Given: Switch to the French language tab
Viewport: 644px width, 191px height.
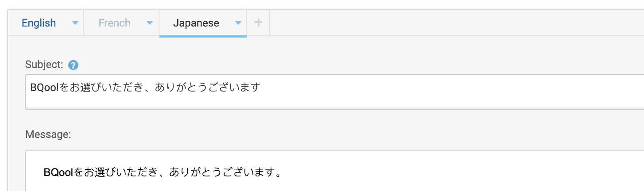Looking at the screenshot, I should click(115, 23).
